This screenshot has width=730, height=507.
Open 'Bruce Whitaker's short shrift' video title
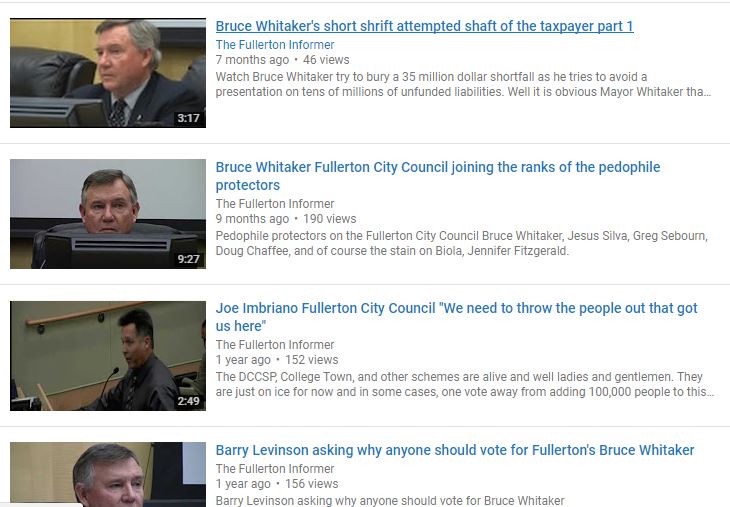coord(424,26)
